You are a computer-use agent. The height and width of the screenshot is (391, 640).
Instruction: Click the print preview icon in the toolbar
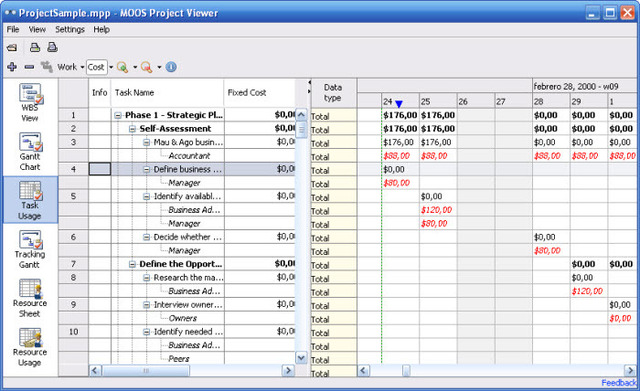[52, 47]
